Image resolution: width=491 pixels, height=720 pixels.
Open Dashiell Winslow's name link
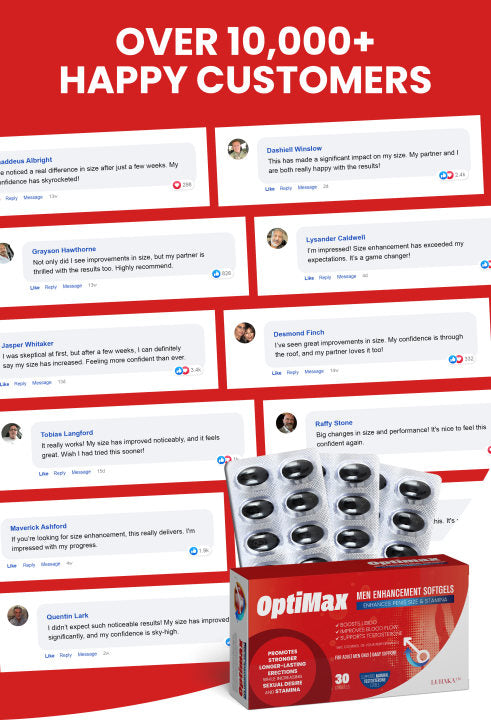294,149
